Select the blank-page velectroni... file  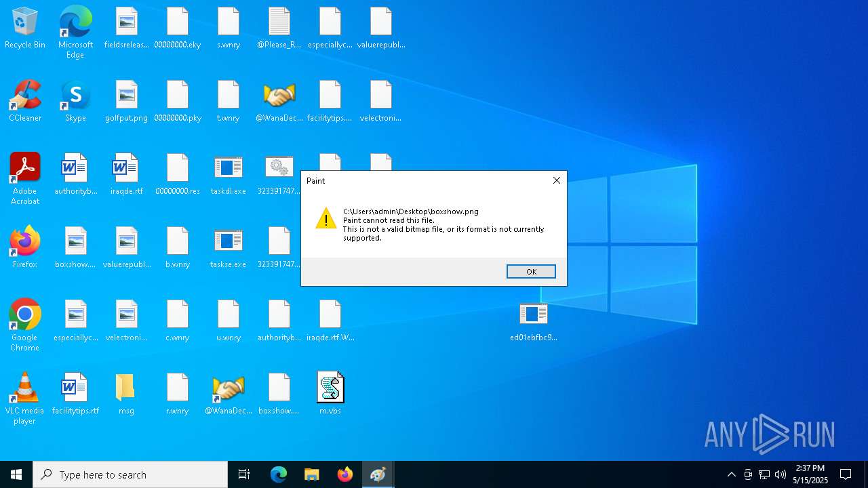click(x=381, y=102)
